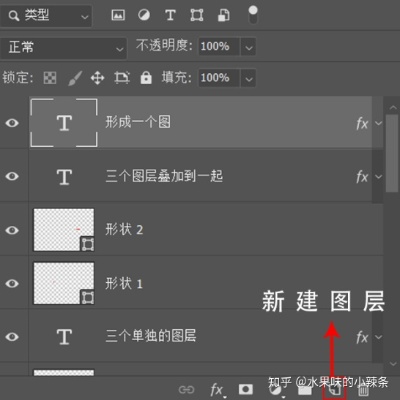Delete layer with the trash icon
The height and width of the screenshot is (400, 400).
pyautogui.click(x=363, y=390)
